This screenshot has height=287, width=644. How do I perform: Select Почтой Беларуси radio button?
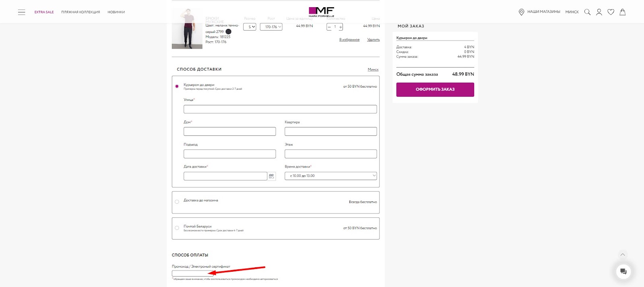pyautogui.click(x=177, y=228)
